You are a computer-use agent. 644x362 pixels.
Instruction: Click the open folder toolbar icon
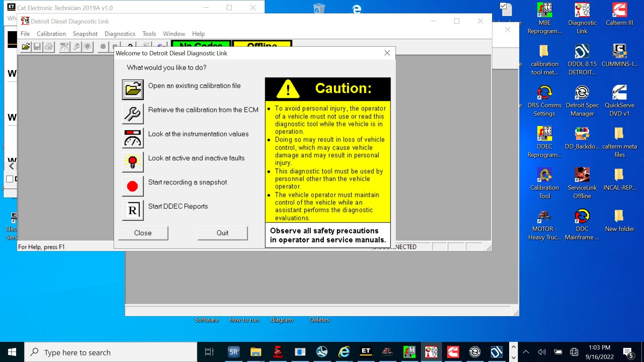click(26, 47)
